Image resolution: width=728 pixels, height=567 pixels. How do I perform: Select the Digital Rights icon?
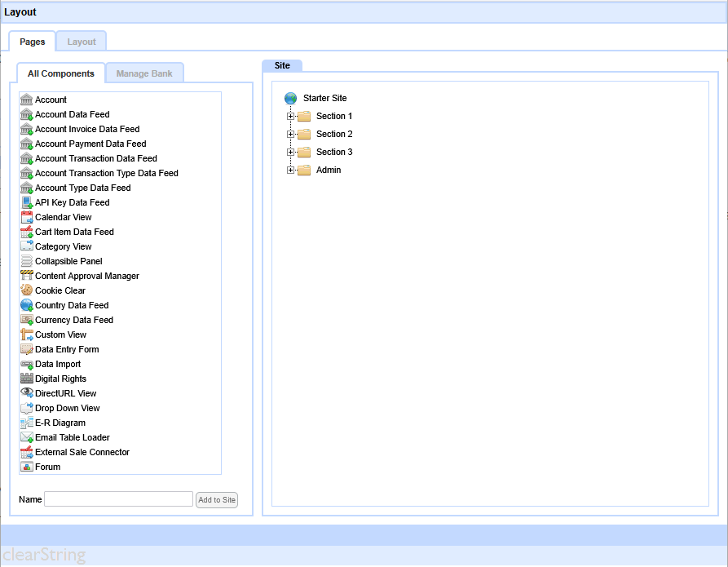tap(27, 379)
